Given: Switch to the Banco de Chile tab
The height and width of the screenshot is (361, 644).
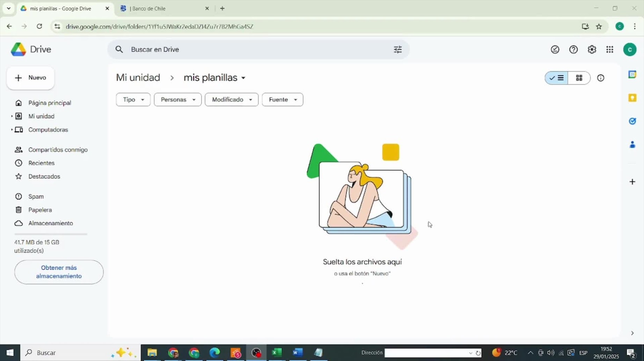Looking at the screenshot, I should point(163,8).
